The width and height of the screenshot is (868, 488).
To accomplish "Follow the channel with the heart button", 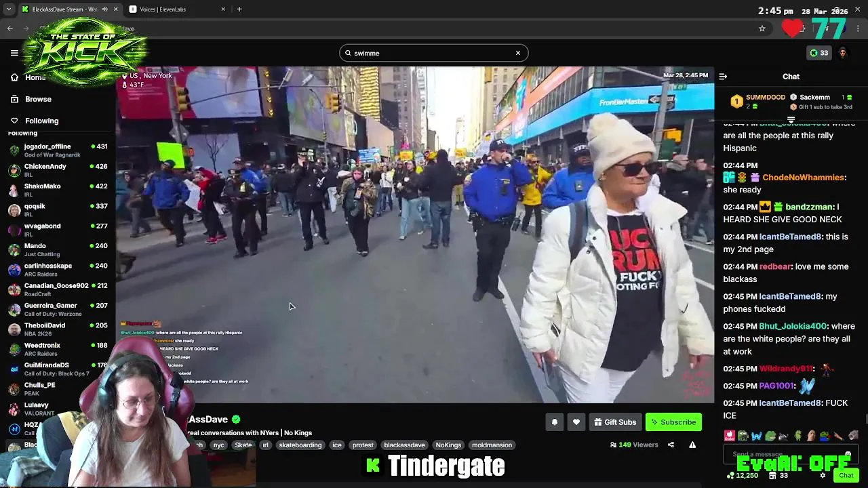I will (x=576, y=422).
